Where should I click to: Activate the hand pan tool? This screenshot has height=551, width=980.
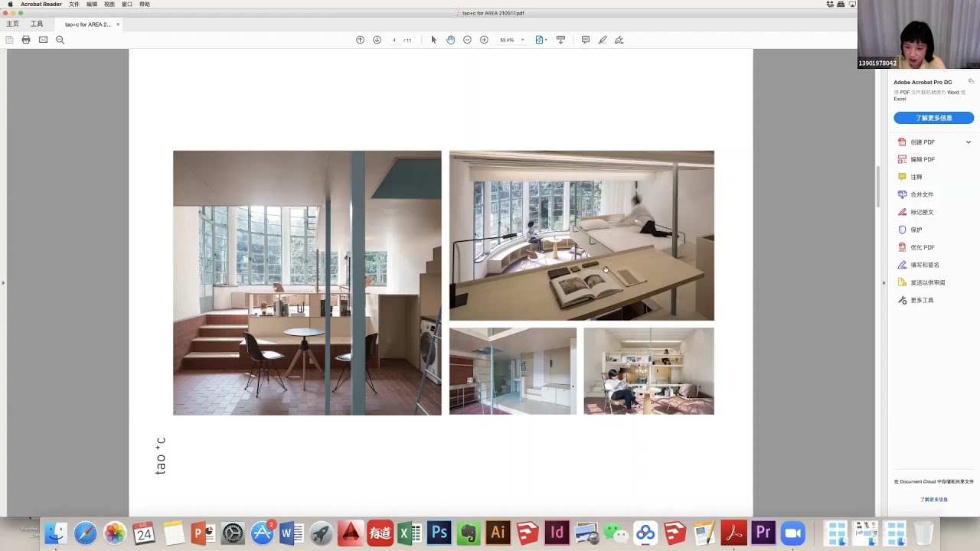pos(450,40)
